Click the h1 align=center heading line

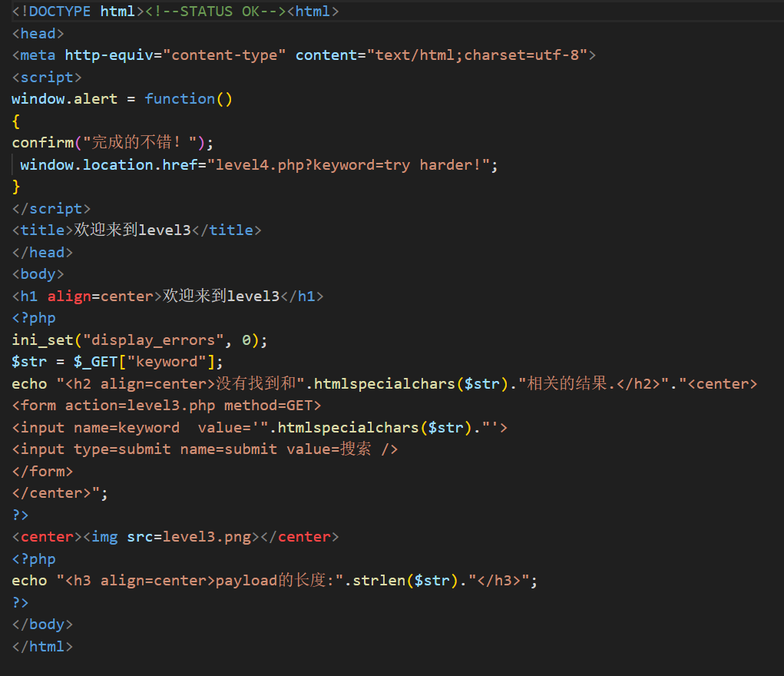(x=167, y=296)
